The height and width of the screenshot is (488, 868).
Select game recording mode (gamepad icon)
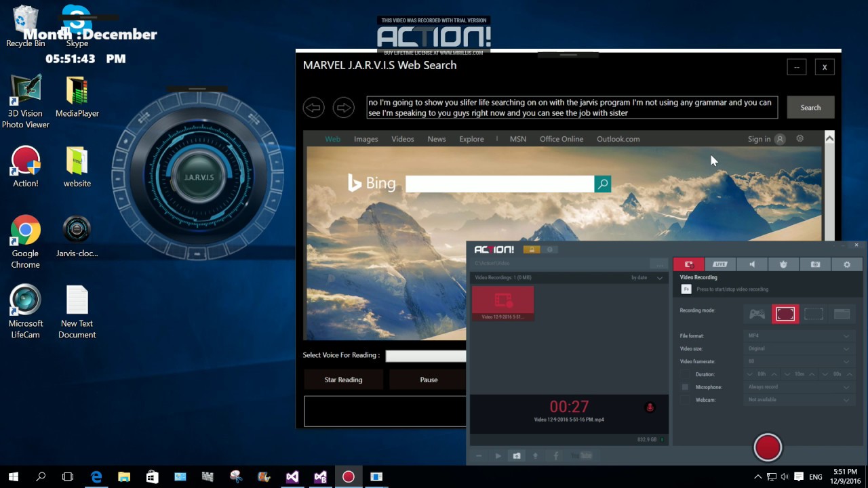757,314
